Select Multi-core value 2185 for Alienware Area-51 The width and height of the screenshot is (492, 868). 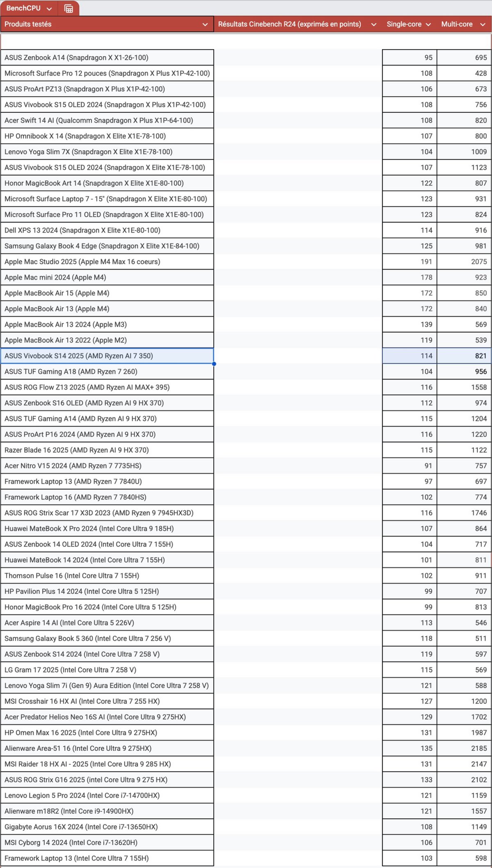(464, 748)
